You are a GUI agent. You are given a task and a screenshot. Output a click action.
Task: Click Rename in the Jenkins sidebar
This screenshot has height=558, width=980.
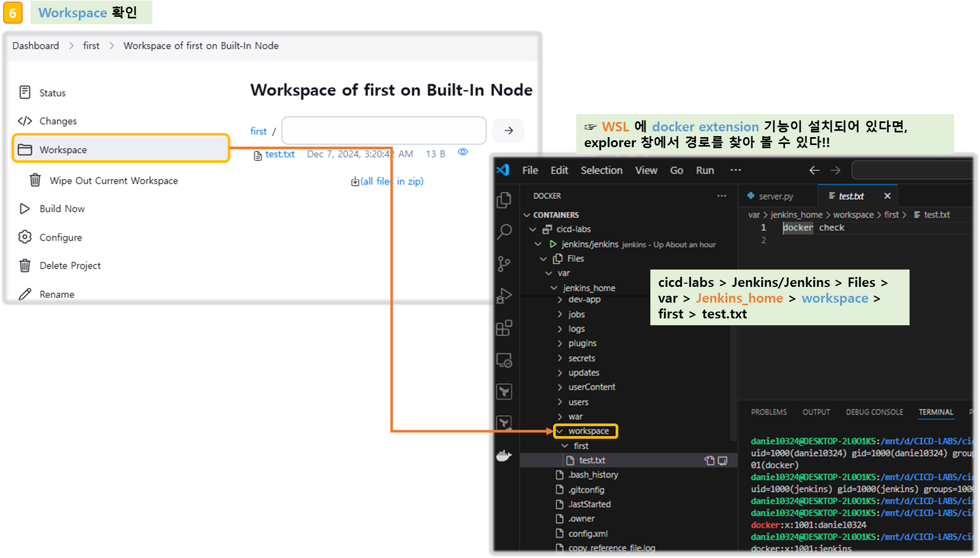tap(46, 294)
